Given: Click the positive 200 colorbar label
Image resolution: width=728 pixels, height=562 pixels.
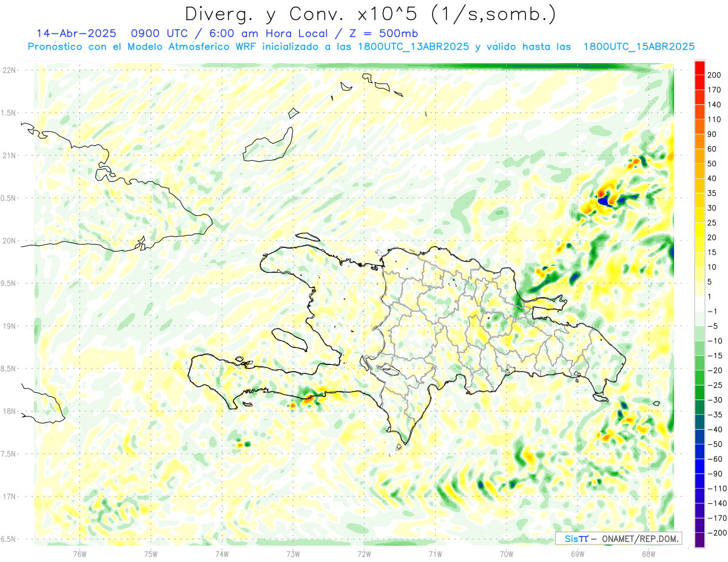Looking at the screenshot, I should click(x=714, y=75).
